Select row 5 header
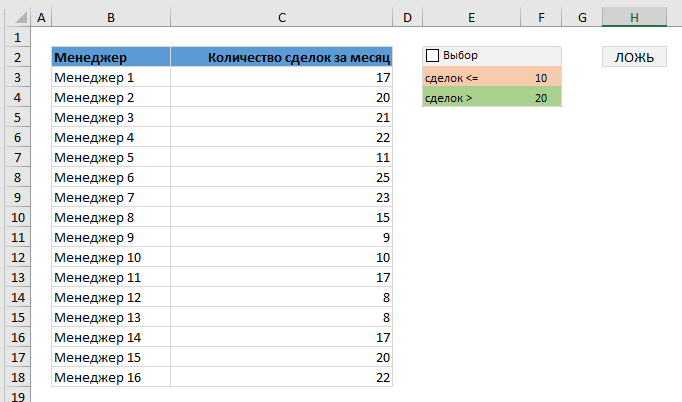The width and height of the screenshot is (682, 402). [x=17, y=117]
